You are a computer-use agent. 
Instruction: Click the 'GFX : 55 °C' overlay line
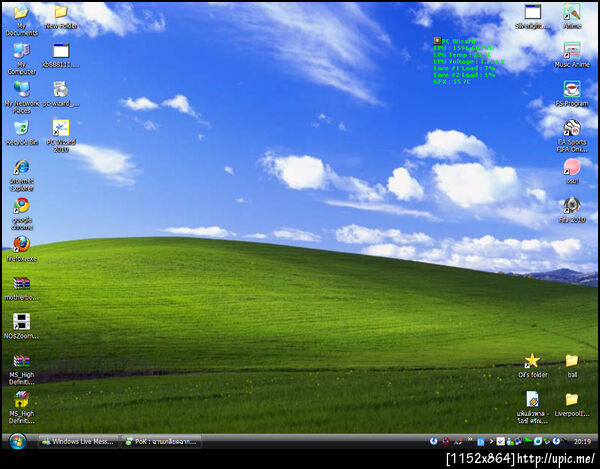pos(452,81)
